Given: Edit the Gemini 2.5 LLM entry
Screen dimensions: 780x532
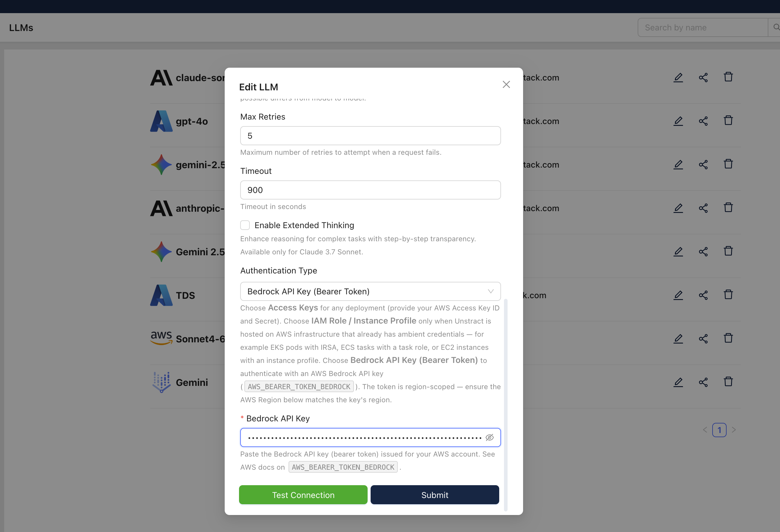Looking at the screenshot, I should 678,252.
